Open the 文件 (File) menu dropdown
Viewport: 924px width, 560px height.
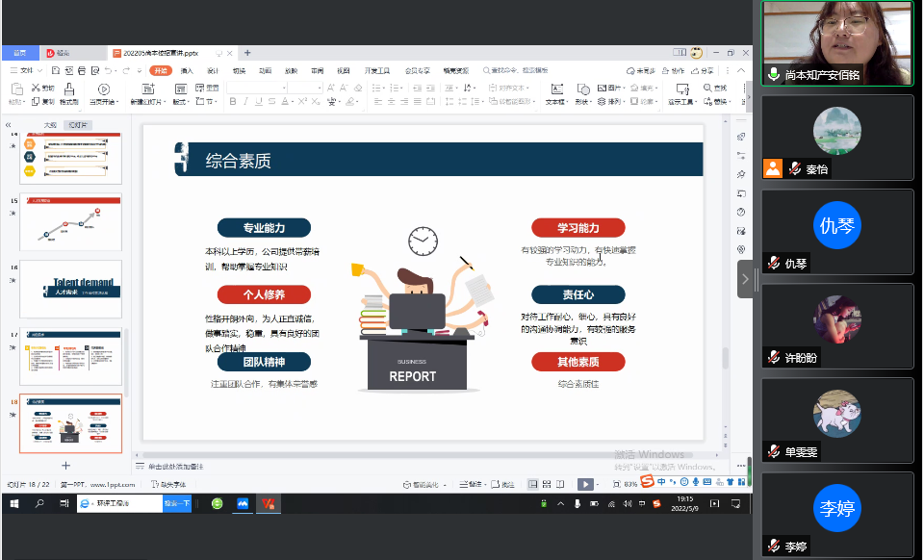pyautogui.click(x=31, y=70)
